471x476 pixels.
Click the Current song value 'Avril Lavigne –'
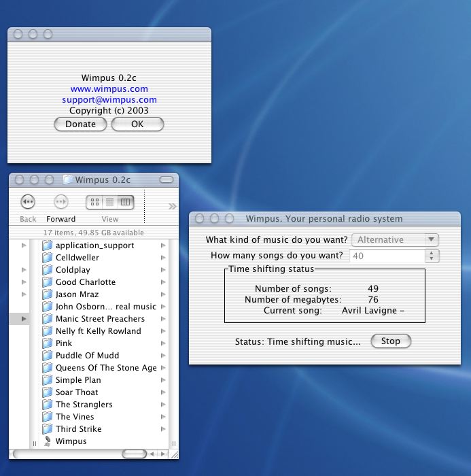pyautogui.click(x=373, y=310)
